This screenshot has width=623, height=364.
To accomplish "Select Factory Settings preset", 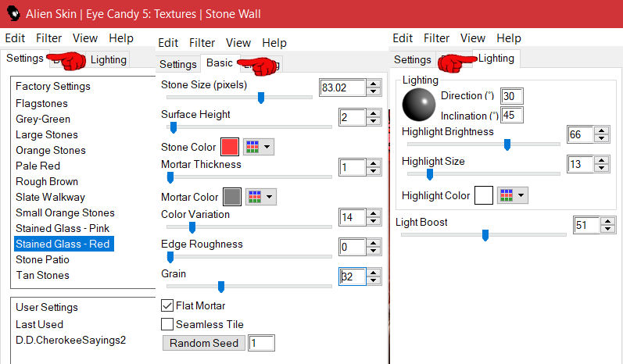I will click(53, 86).
